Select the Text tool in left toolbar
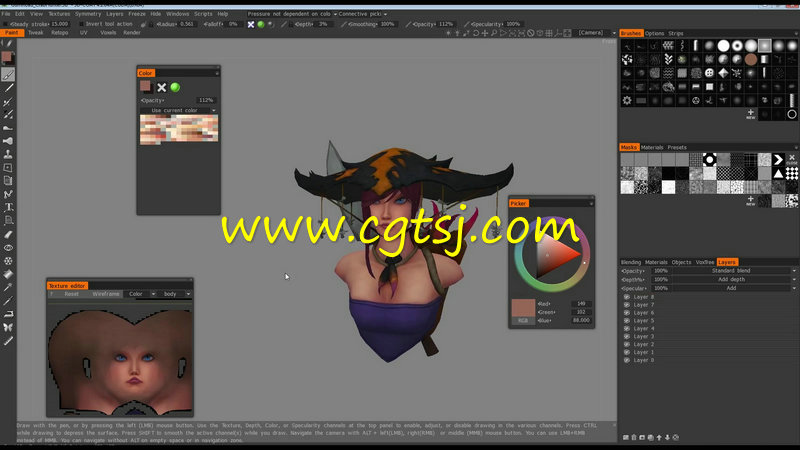800x450 pixels. (8, 207)
